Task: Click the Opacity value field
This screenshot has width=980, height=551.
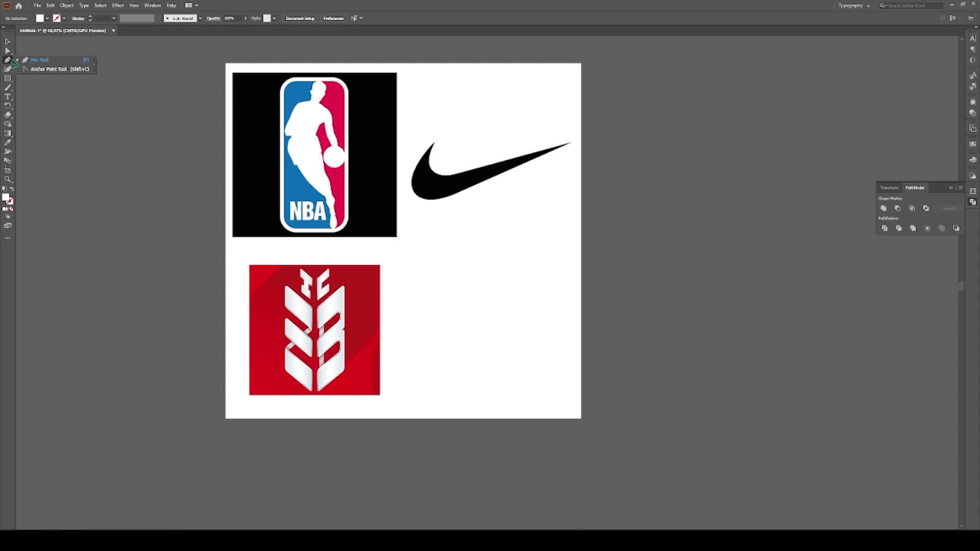Action: [x=232, y=18]
